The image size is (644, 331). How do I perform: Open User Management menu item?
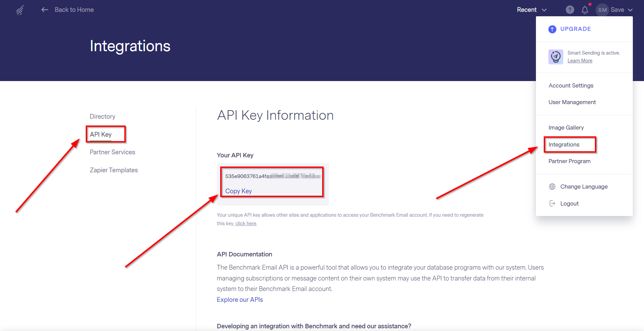pyautogui.click(x=572, y=102)
